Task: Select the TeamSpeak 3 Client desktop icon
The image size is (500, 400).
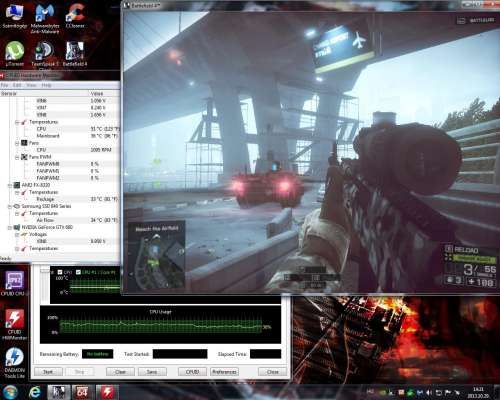Action: [45, 55]
